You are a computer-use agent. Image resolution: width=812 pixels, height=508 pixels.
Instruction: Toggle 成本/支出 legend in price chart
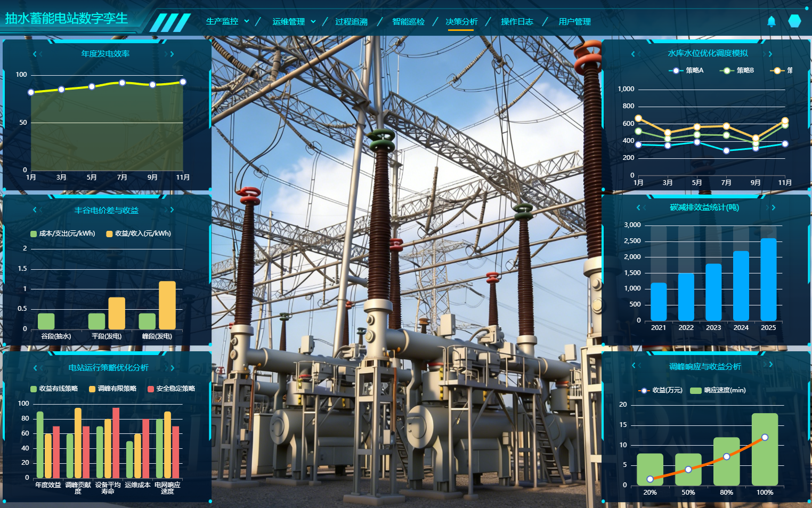63,233
